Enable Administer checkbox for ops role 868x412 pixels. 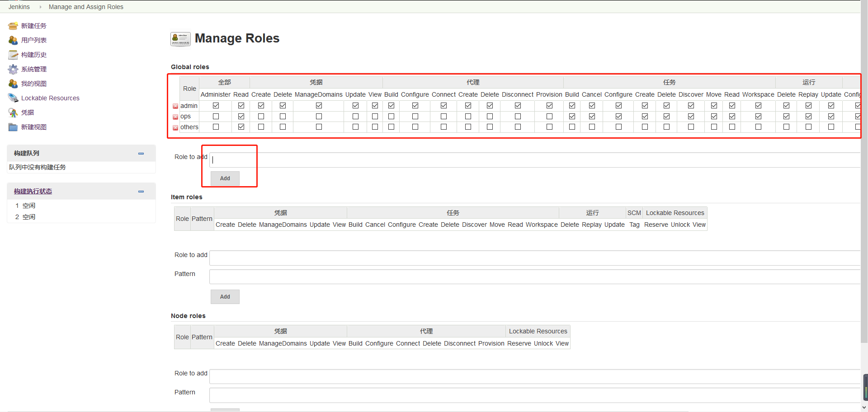[x=216, y=116]
